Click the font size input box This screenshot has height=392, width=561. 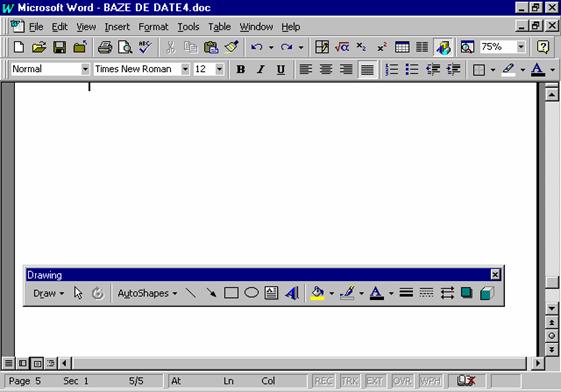point(204,69)
